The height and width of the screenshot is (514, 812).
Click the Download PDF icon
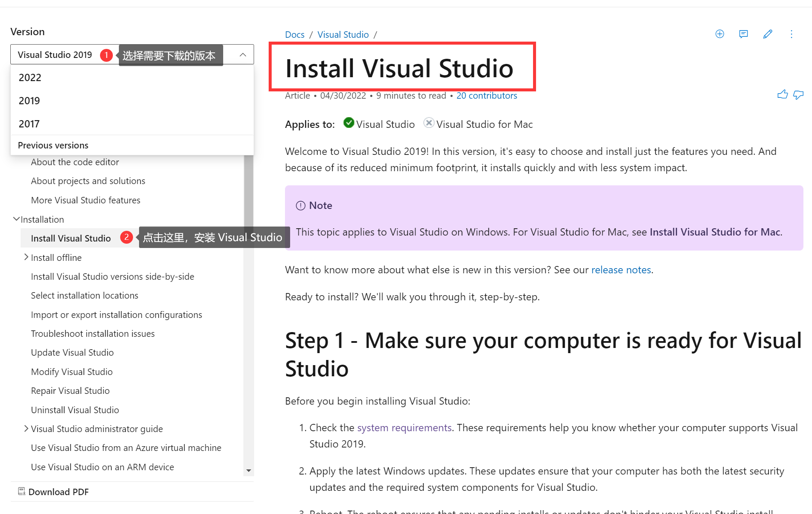tap(21, 491)
